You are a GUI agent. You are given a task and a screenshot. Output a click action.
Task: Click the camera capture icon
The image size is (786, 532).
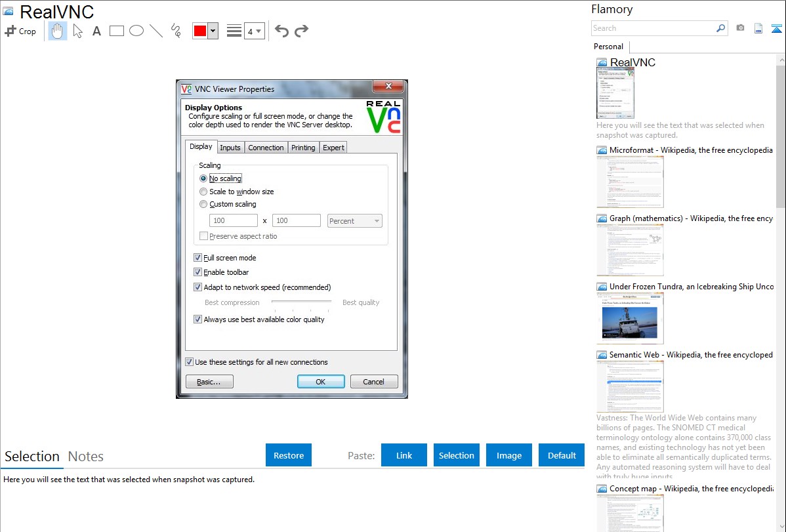point(740,28)
